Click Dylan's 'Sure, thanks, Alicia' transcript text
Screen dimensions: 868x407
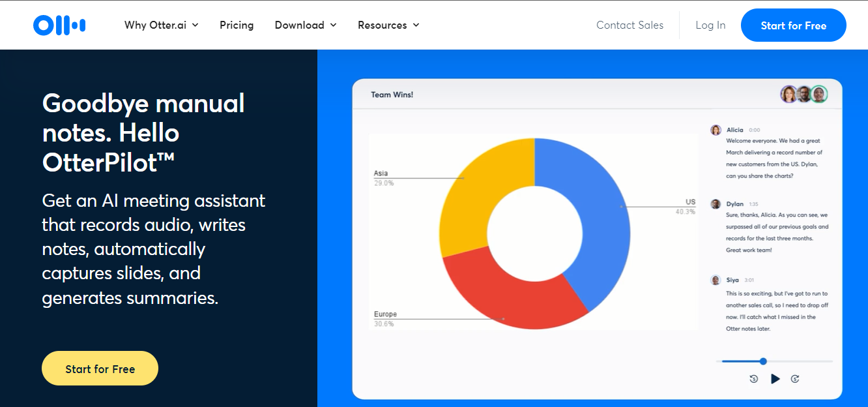777,233
